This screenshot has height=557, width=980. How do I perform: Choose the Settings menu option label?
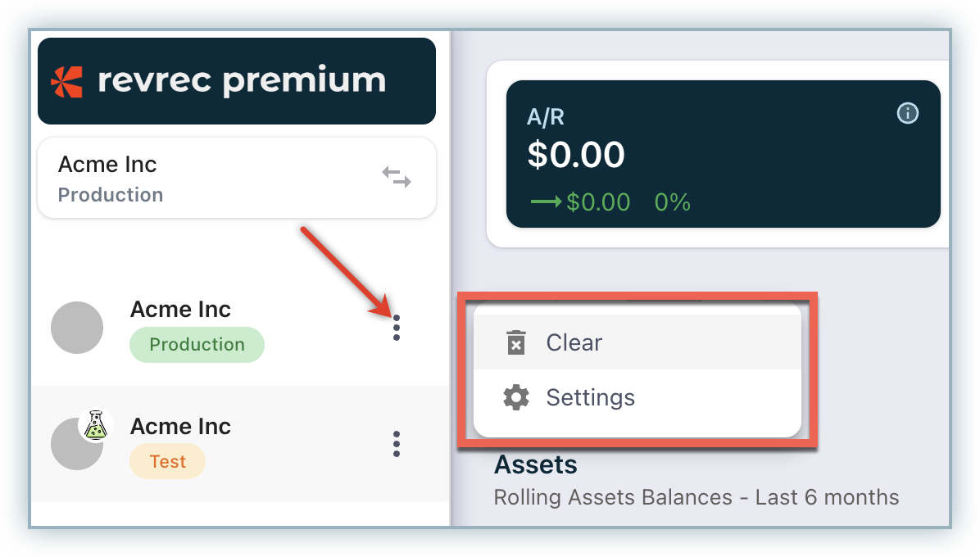click(x=590, y=398)
